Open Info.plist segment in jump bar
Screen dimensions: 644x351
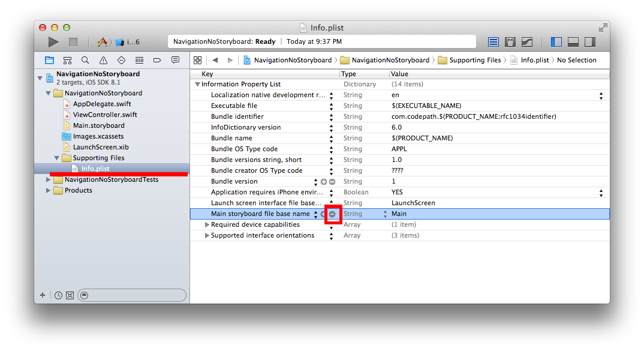click(529, 61)
